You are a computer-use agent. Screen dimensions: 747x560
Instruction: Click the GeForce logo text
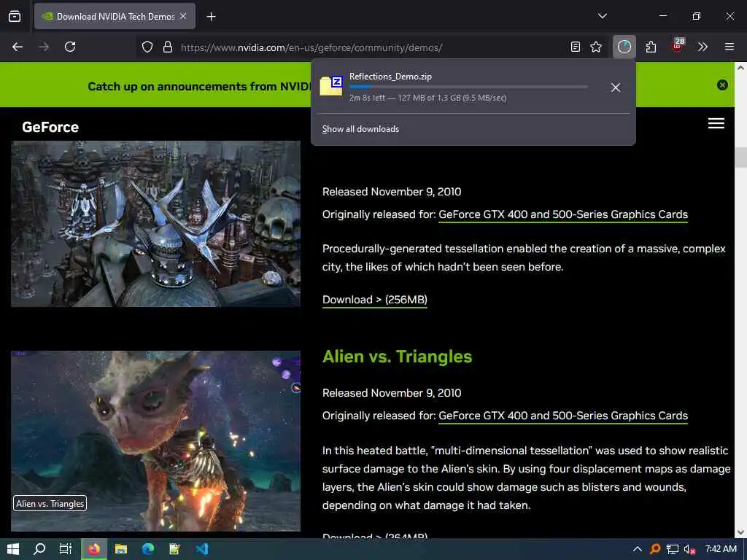[50, 127]
